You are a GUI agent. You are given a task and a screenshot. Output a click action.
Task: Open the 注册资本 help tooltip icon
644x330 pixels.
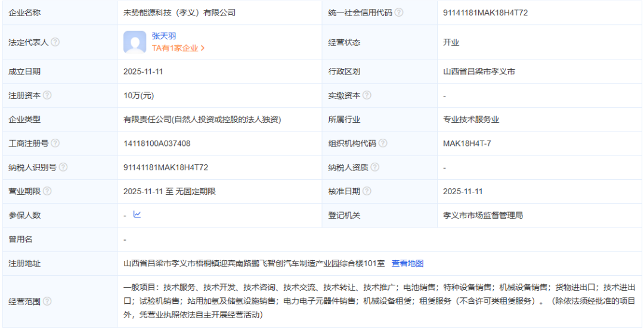pyautogui.click(x=47, y=95)
